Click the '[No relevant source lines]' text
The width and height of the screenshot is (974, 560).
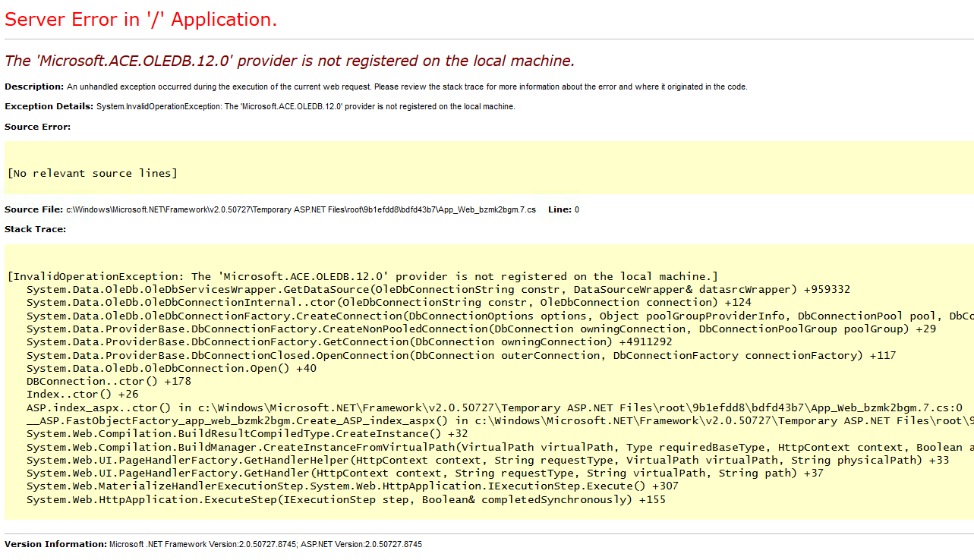[92, 173]
